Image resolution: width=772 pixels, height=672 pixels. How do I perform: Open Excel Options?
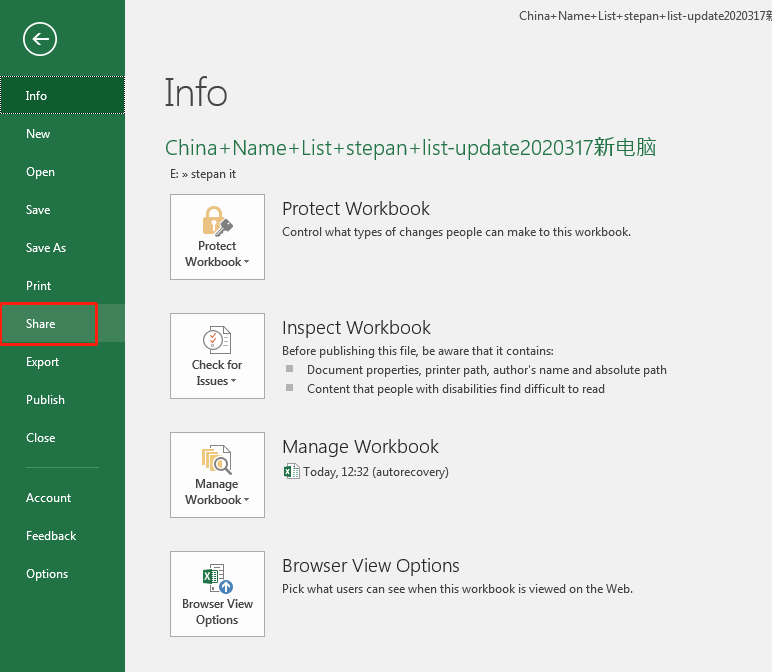[63, 574]
